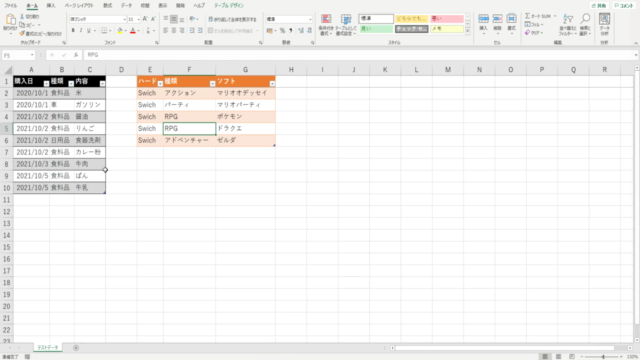Switch to Normal view in status bar
Image resolution: width=640 pixels, height=360 pixels.
544,357
